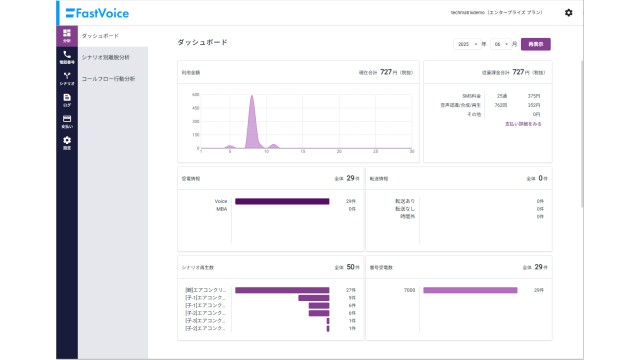Click the 9件 scenario count value
Screen dimensions: 640x360
pyautogui.click(x=352, y=298)
